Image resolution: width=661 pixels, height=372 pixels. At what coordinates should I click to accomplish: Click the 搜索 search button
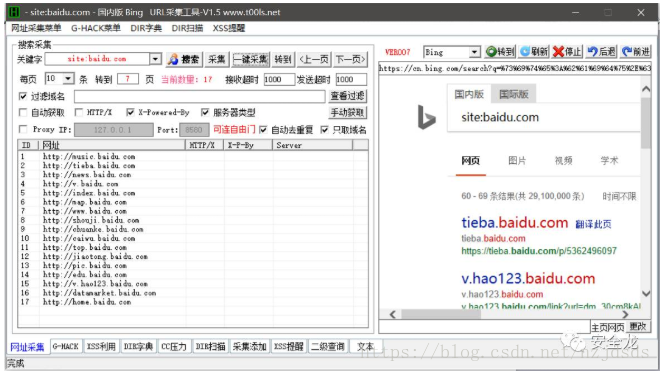(184, 59)
